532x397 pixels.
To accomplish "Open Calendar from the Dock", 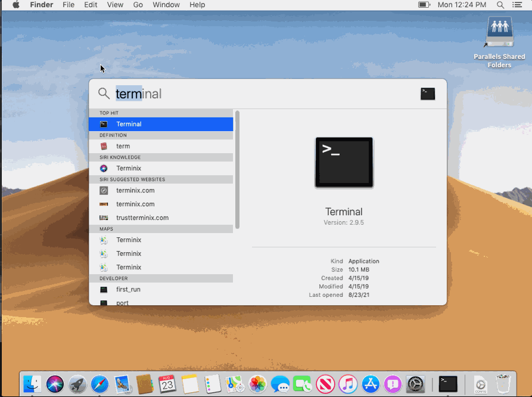I will tap(167, 384).
